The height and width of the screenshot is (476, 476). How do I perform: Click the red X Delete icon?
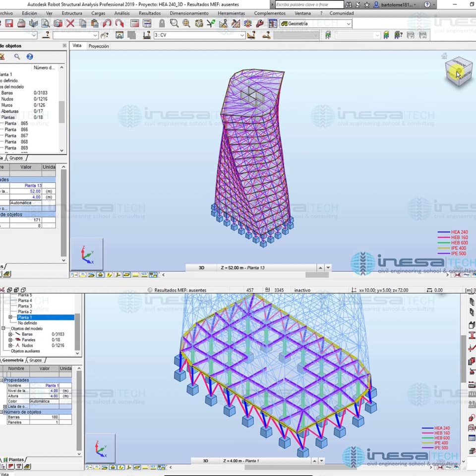[70, 23]
